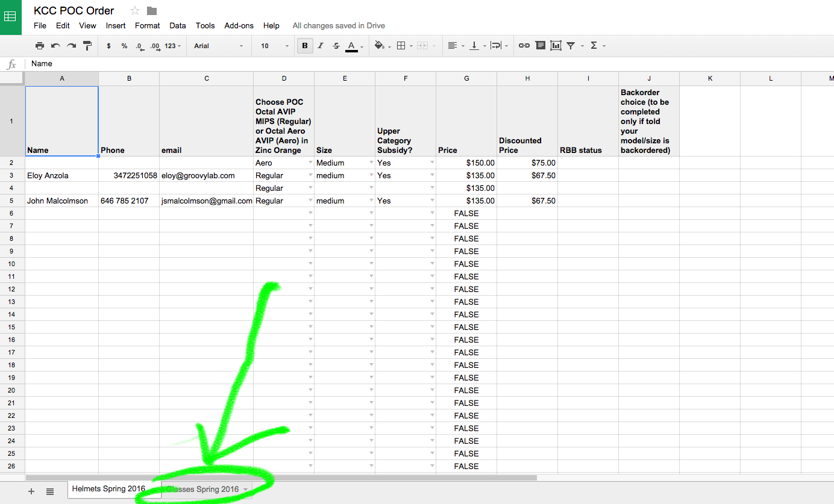Image resolution: width=834 pixels, height=504 pixels.
Task: Switch to Glasses Spring 2016 sheet tab
Action: coord(203,490)
